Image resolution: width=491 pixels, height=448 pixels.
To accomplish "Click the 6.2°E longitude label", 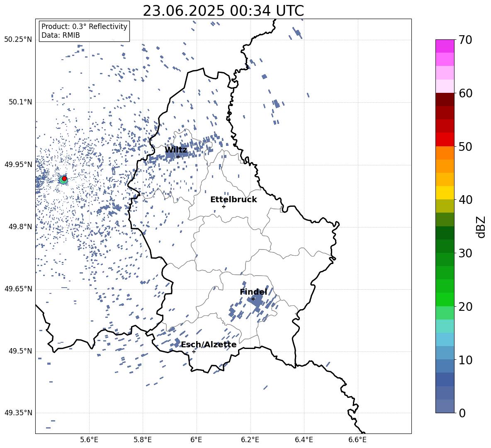I will click(x=250, y=440).
